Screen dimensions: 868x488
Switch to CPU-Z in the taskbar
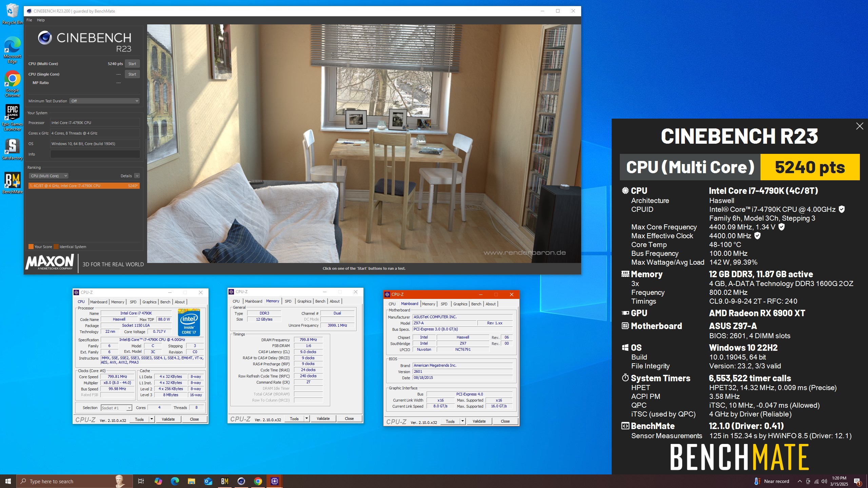pos(274,481)
